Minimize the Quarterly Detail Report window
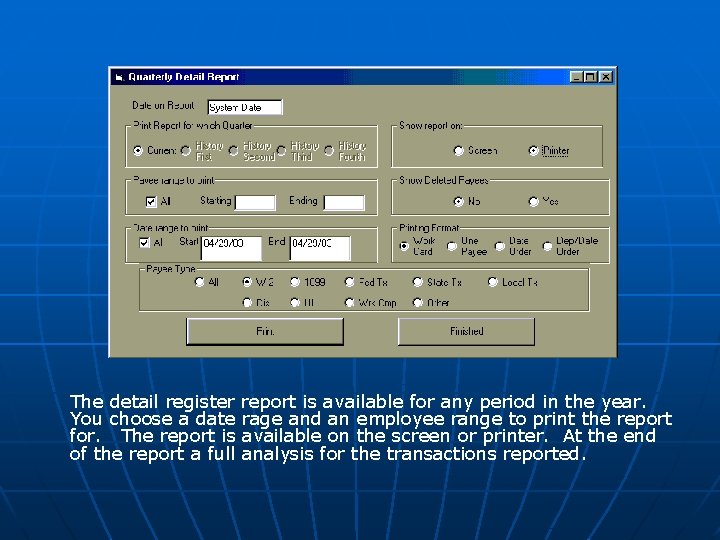Viewport: 720px width, 540px height. click(x=576, y=77)
